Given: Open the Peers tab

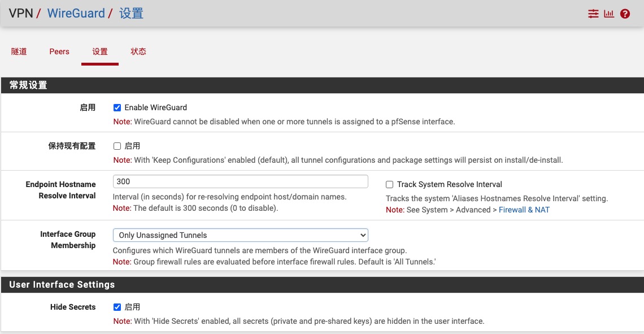Looking at the screenshot, I should point(59,51).
